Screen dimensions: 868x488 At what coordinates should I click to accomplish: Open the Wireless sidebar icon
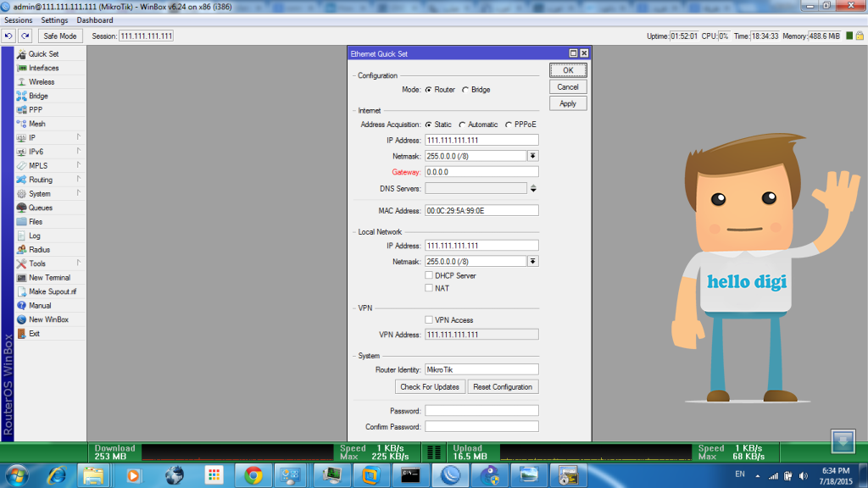pos(21,82)
